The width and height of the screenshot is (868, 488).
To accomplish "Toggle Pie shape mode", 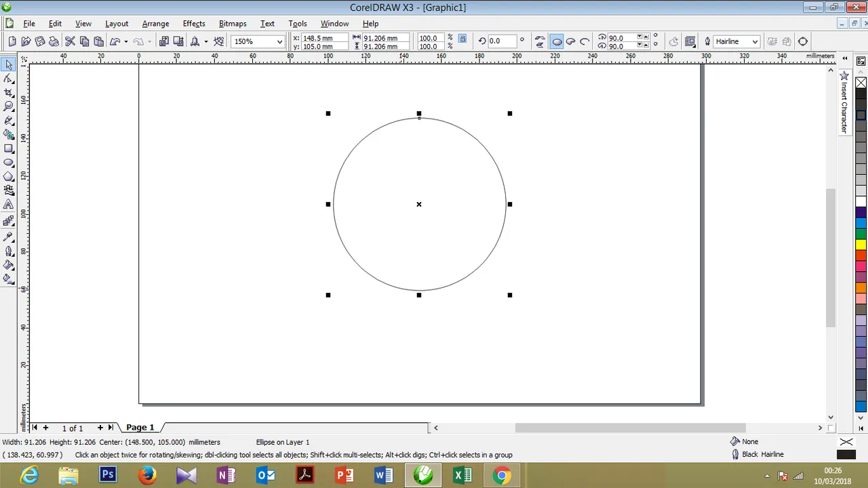I will pyautogui.click(x=571, y=41).
